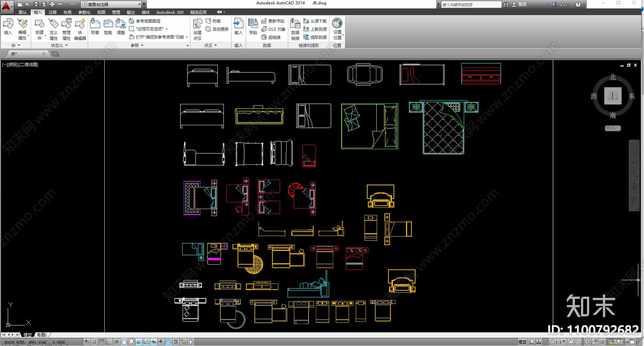The width and height of the screenshot is (644, 346).
Task: Switch to the 注释 ribbon tab
Action: click(x=53, y=12)
